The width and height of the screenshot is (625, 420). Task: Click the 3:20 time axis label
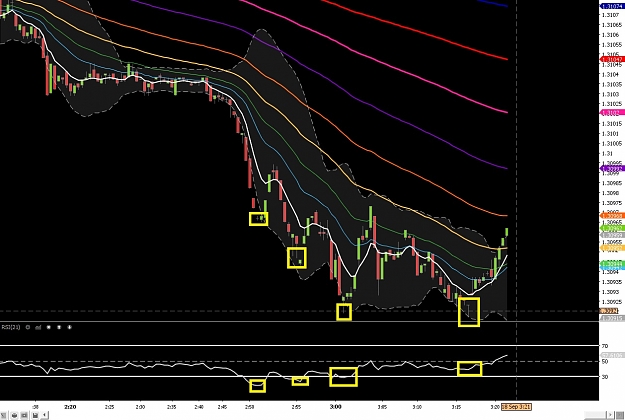click(x=495, y=407)
